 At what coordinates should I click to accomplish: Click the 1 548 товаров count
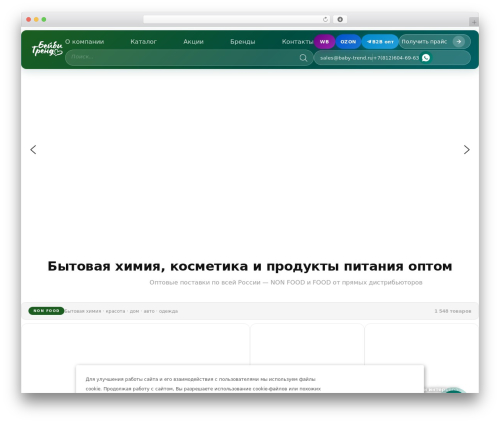[x=453, y=311]
